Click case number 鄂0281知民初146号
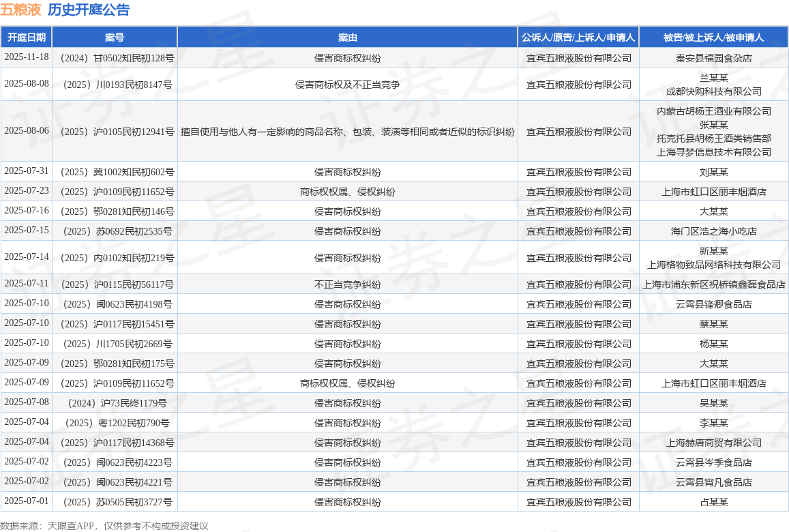This screenshot has height=532, width=789. click(117, 211)
